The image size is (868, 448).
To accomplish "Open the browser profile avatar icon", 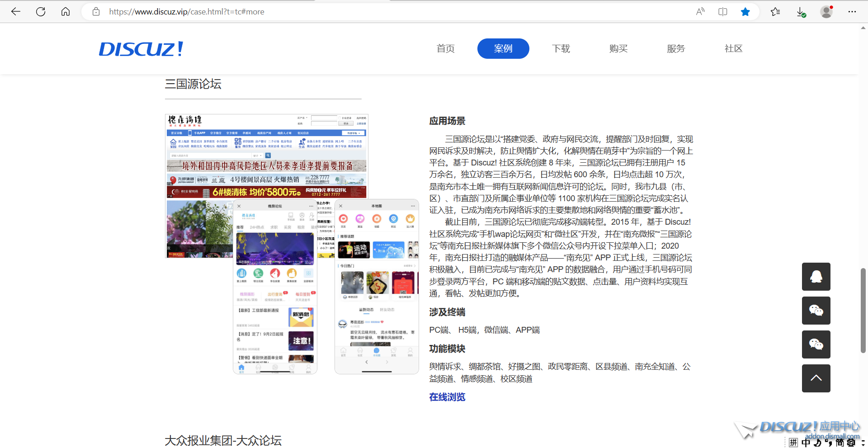I will 826,11.
